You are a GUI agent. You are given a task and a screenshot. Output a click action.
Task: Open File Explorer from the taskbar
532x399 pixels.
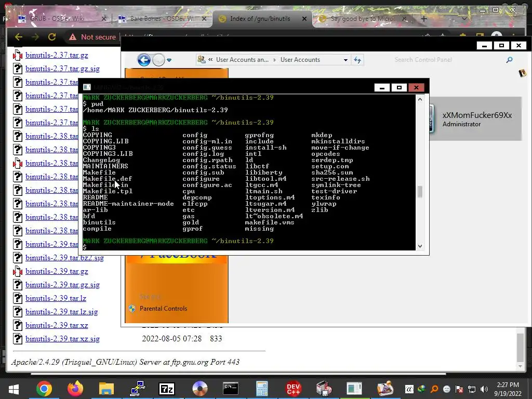[106, 389]
